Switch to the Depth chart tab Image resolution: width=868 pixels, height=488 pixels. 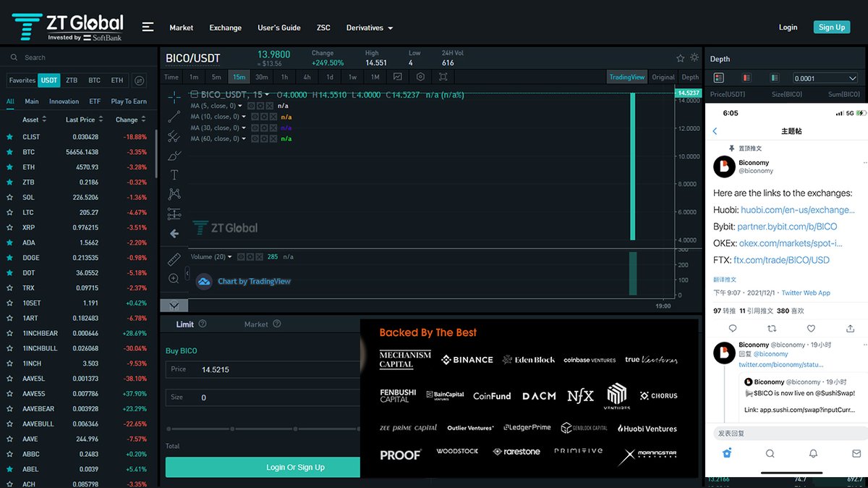(x=691, y=77)
